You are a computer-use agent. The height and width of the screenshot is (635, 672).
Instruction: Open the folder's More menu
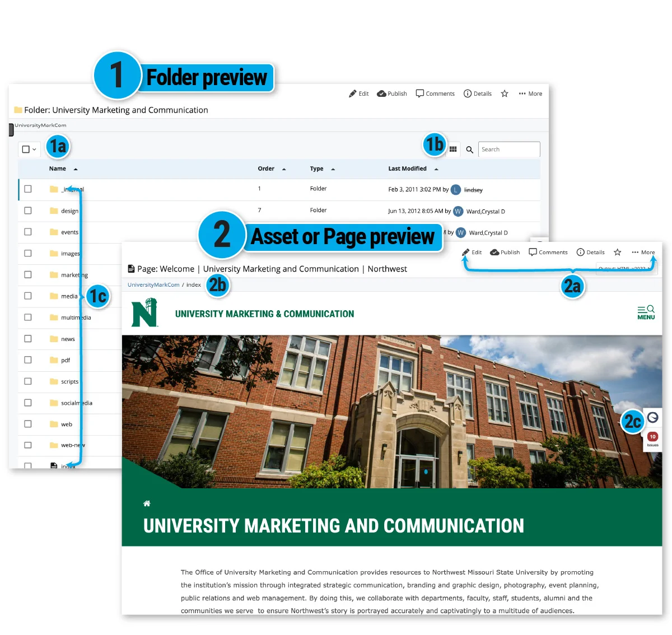click(x=530, y=94)
